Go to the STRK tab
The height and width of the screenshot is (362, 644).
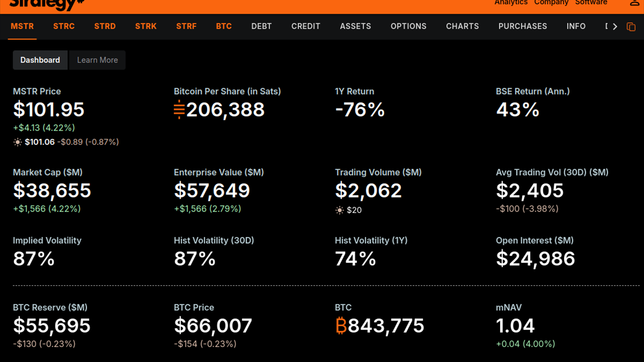tap(146, 26)
